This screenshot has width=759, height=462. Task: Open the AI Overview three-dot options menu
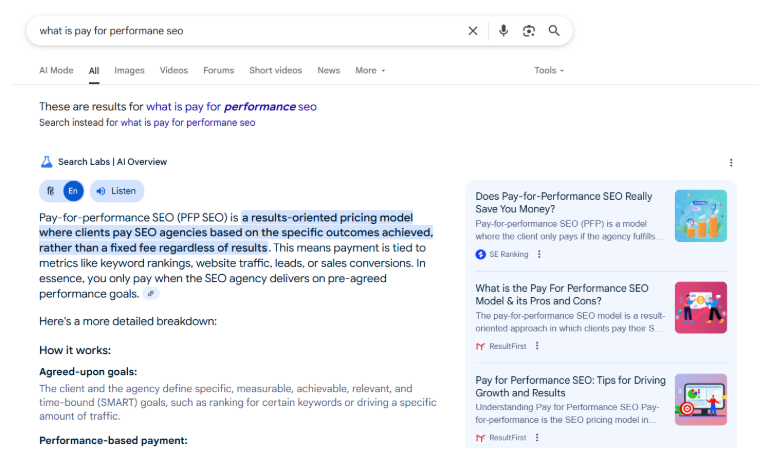coord(731,162)
